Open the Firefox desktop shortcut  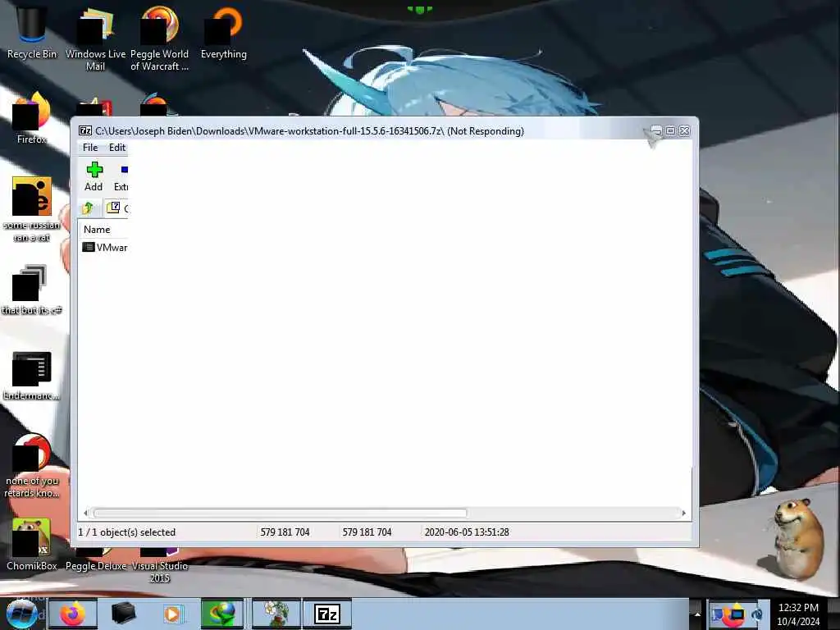[x=31, y=118]
